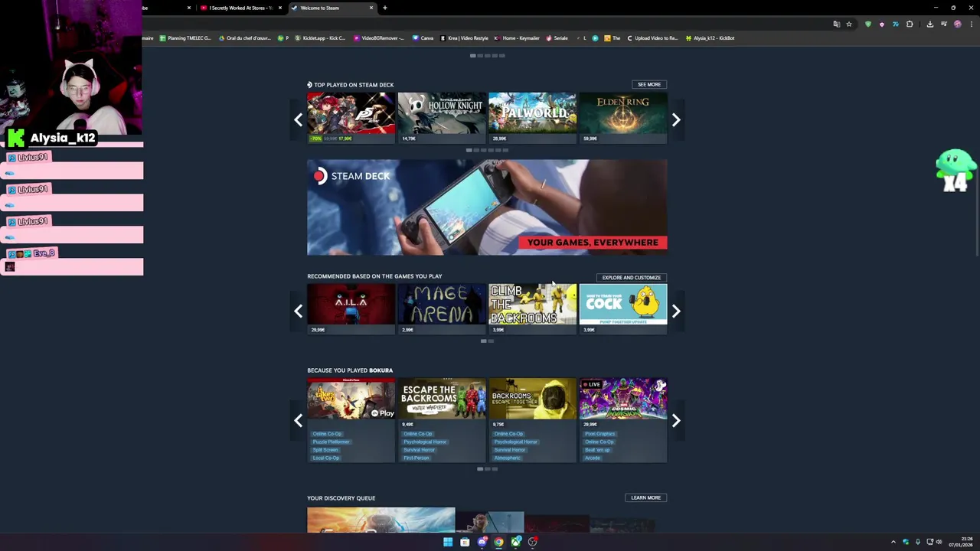Open the A.I.L.A game card
This screenshot has height=551, width=980.
pos(351,308)
